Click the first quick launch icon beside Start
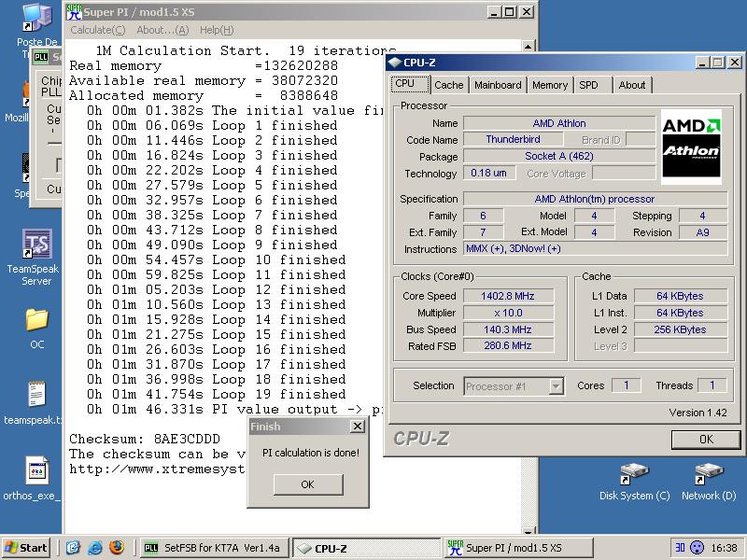Screen dimensions: 747x560 [x=73, y=548]
